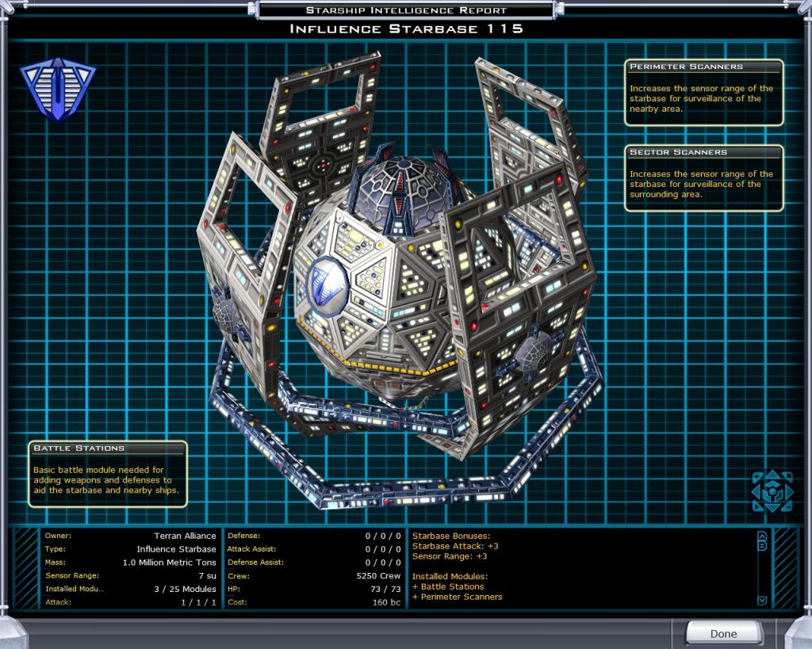This screenshot has height=649, width=812.
Task: Click the Defense value "0 / 0 / 0"
Action: (x=383, y=536)
